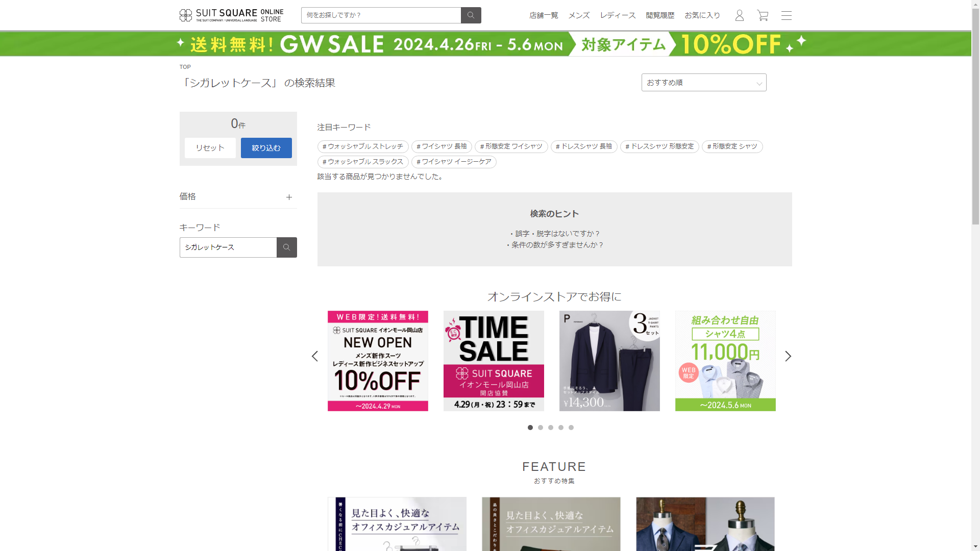Click the 絞り込む button

[266, 148]
